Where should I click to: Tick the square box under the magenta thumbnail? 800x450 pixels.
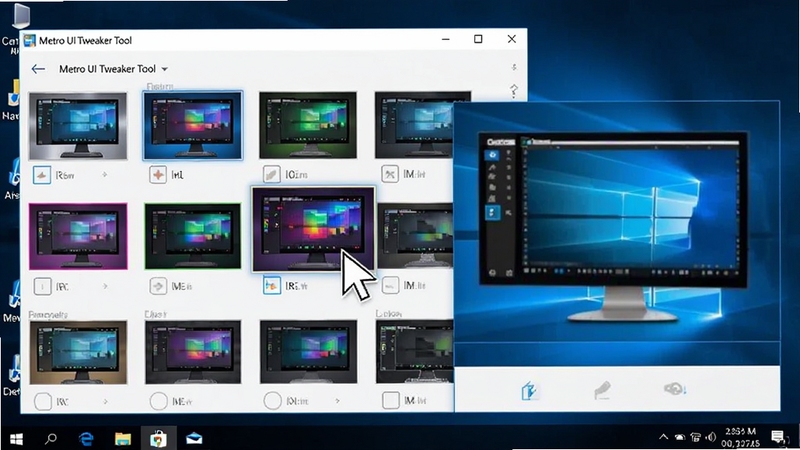click(42, 287)
